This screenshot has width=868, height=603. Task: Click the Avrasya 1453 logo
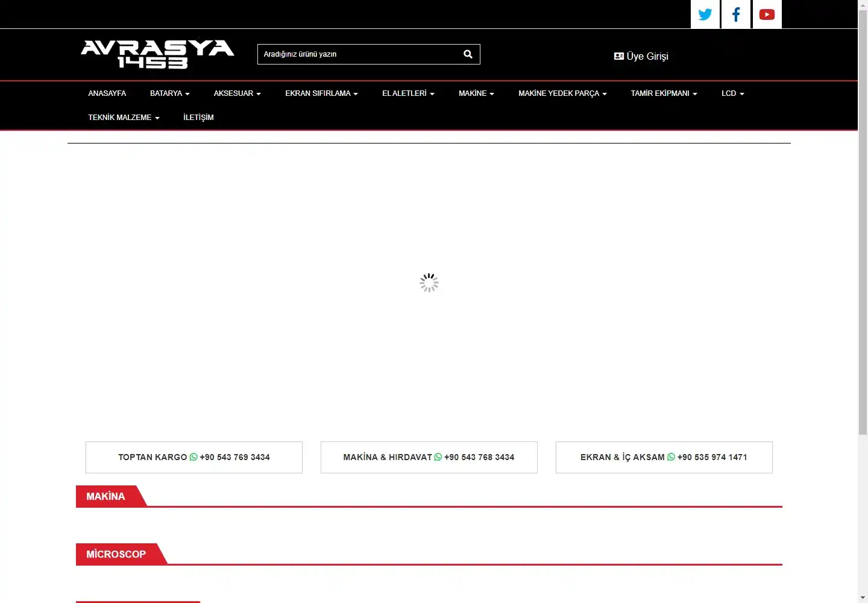pyautogui.click(x=157, y=54)
